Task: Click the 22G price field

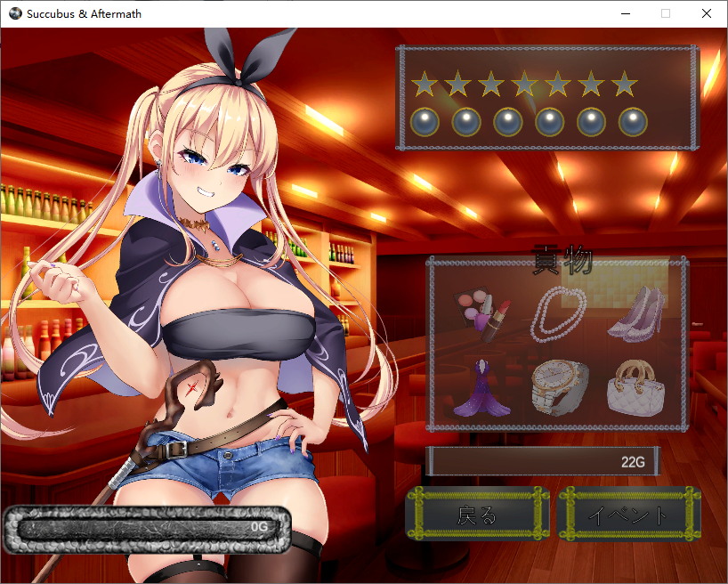Action: (x=543, y=461)
